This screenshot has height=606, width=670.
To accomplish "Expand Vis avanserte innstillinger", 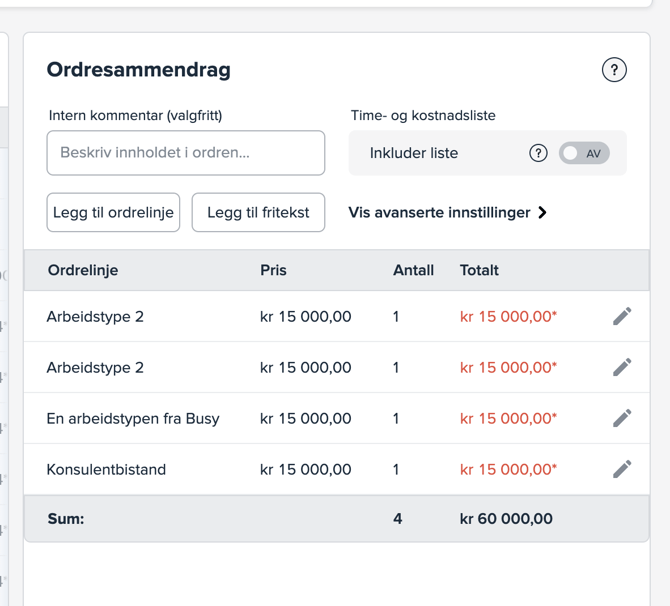I will coord(447,213).
